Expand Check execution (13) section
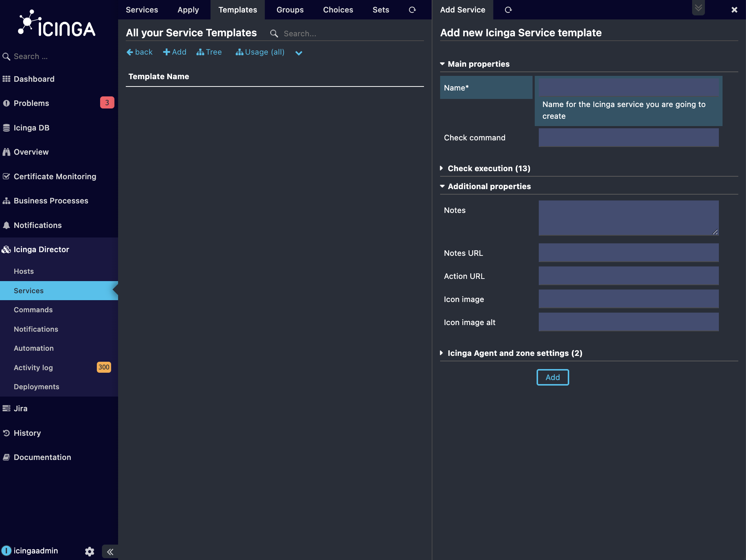The height and width of the screenshot is (560, 746). (x=489, y=168)
